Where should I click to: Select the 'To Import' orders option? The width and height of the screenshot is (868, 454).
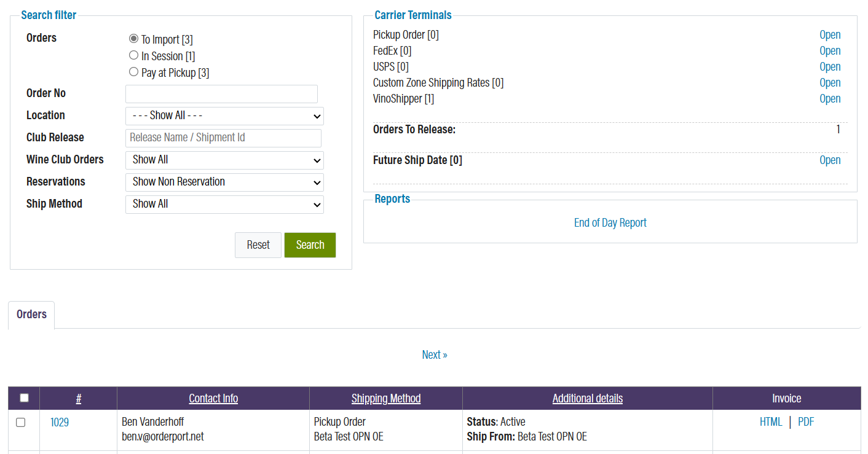pos(133,38)
